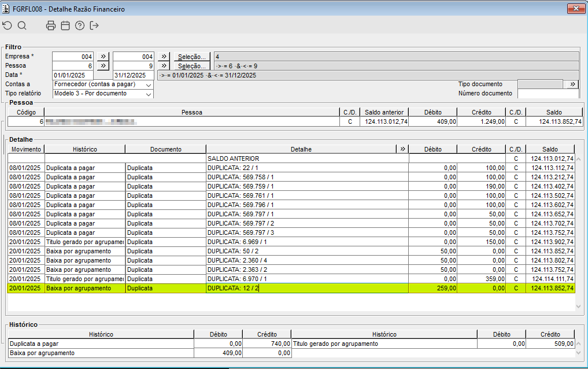
Task: Click the printer toolbar icon
Action: (x=51, y=25)
